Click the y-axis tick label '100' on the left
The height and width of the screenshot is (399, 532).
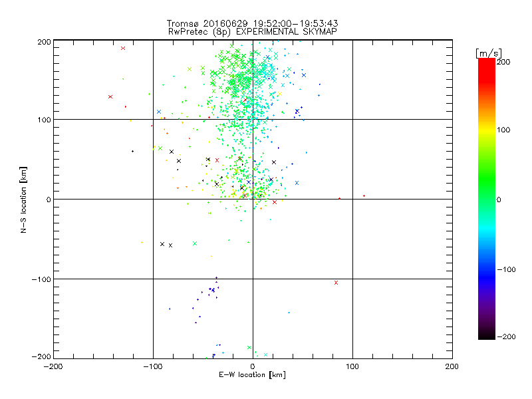[x=44, y=120]
